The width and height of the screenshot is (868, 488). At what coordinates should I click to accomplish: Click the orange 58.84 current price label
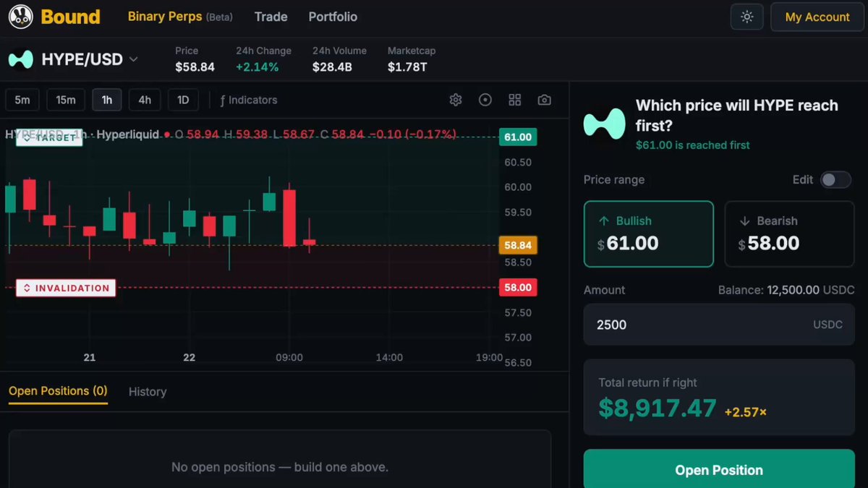click(x=518, y=245)
